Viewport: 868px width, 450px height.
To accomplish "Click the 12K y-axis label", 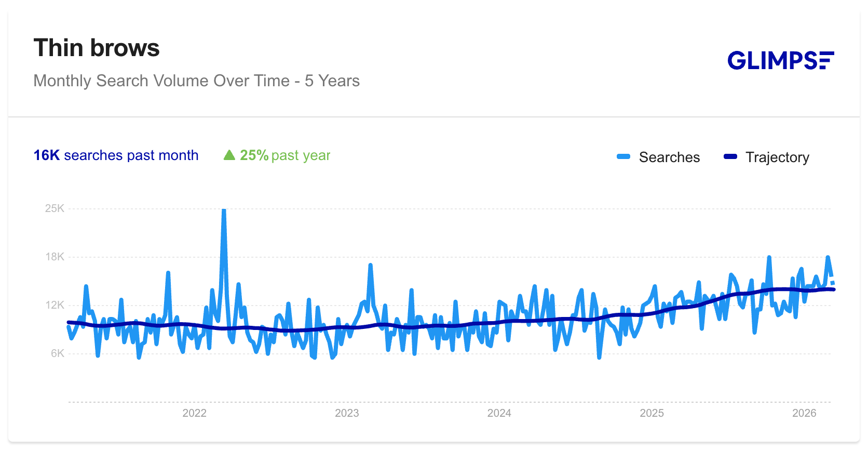I will (x=55, y=305).
